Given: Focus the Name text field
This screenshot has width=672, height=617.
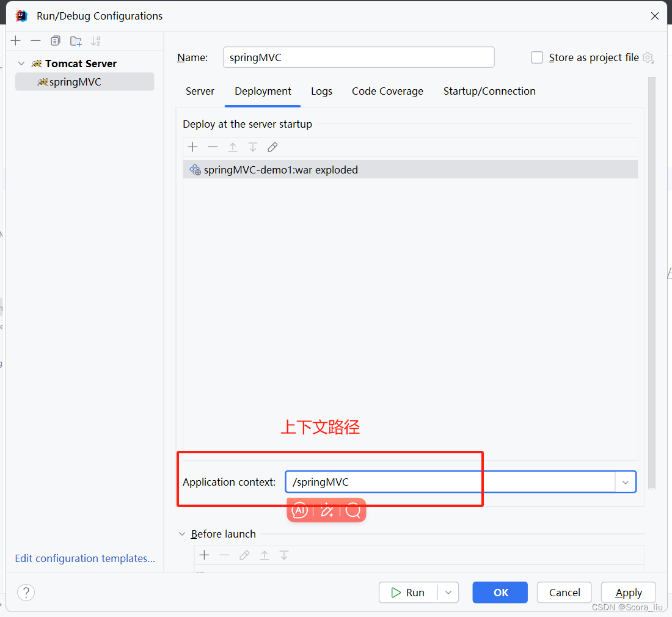Looking at the screenshot, I should [x=358, y=57].
